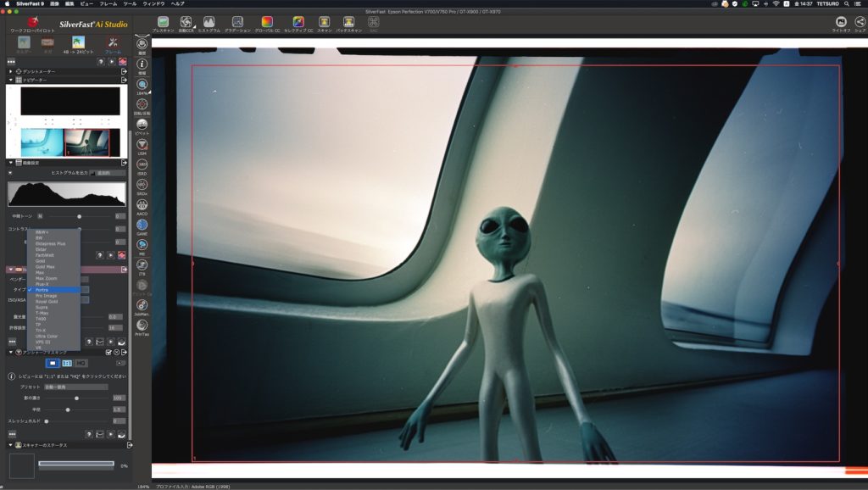
Task: Switch the unsharp masking view to HQ
Action: pyautogui.click(x=81, y=363)
